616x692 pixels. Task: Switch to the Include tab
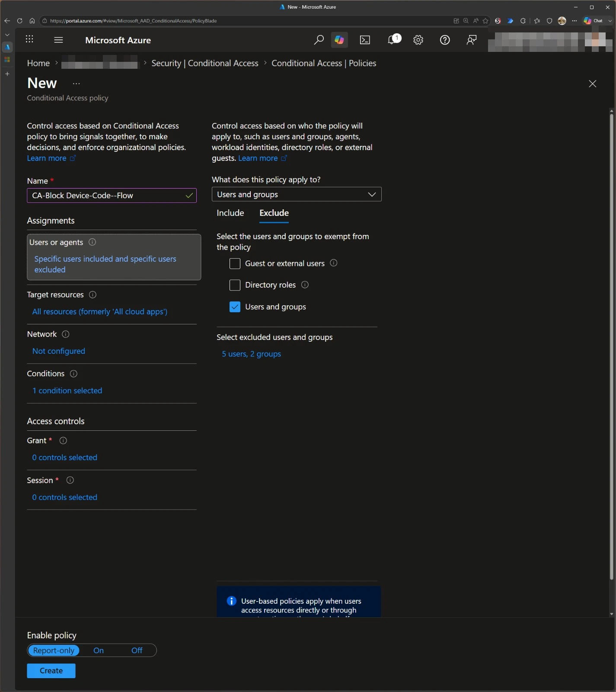[230, 213]
